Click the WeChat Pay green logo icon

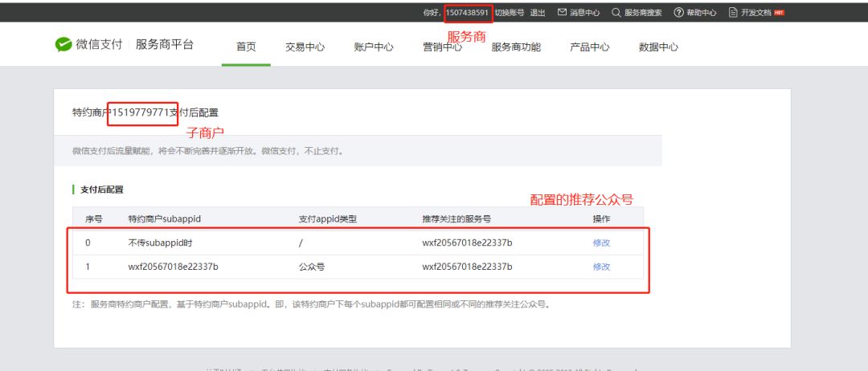(x=63, y=45)
